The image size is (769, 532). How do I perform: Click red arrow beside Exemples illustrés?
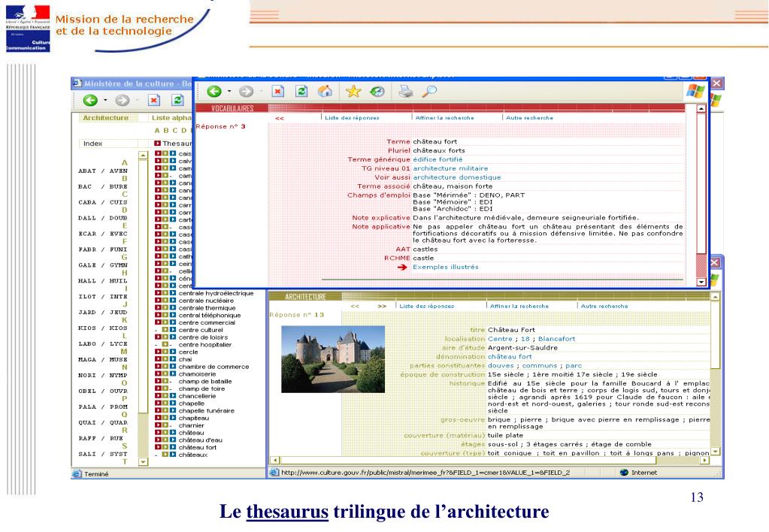402,268
